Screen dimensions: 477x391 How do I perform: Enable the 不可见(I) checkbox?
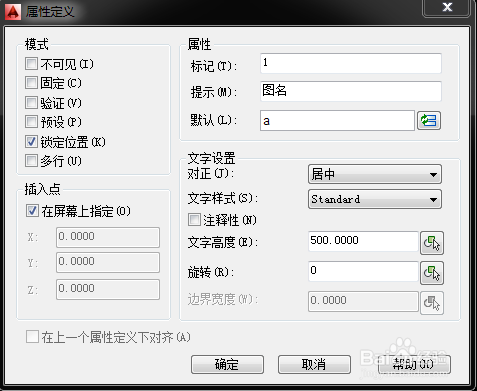31,63
